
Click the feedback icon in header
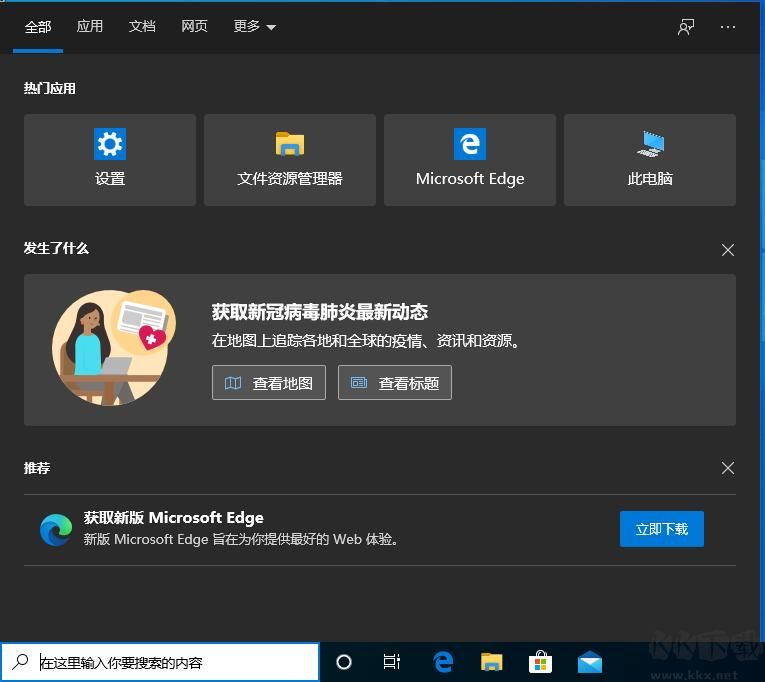[686, 27]
